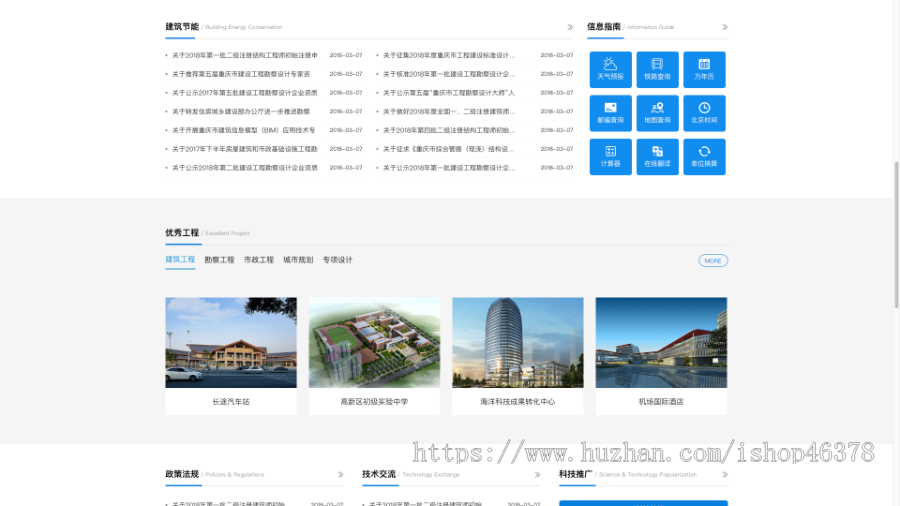Open notice 关于公示2018年第一批建设工程勘察设计企…

click(449, 168)
